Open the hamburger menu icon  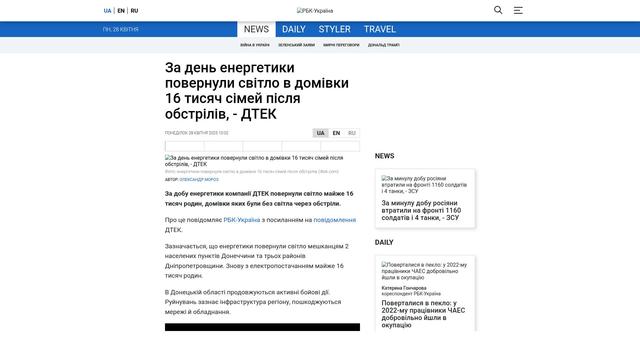pos(518,11)
